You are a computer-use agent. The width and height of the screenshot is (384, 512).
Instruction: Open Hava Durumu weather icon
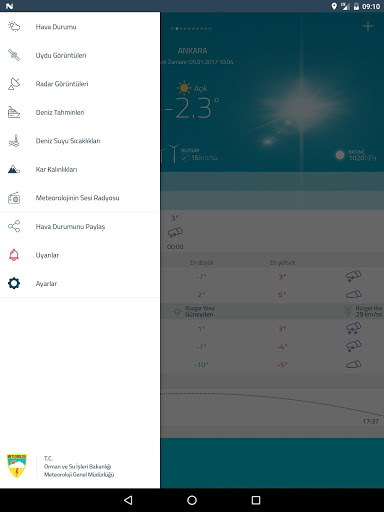pyautogui.click(x=14, y=27)
